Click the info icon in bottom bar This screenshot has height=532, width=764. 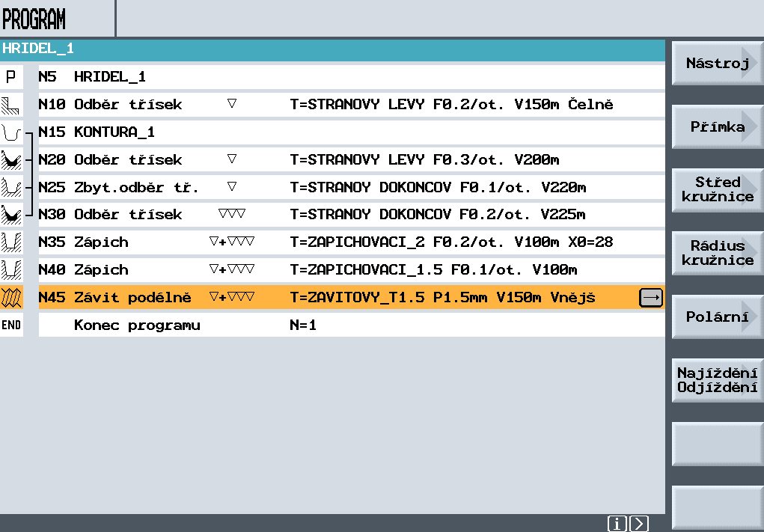pyautogui.click(x=617, y=524)
